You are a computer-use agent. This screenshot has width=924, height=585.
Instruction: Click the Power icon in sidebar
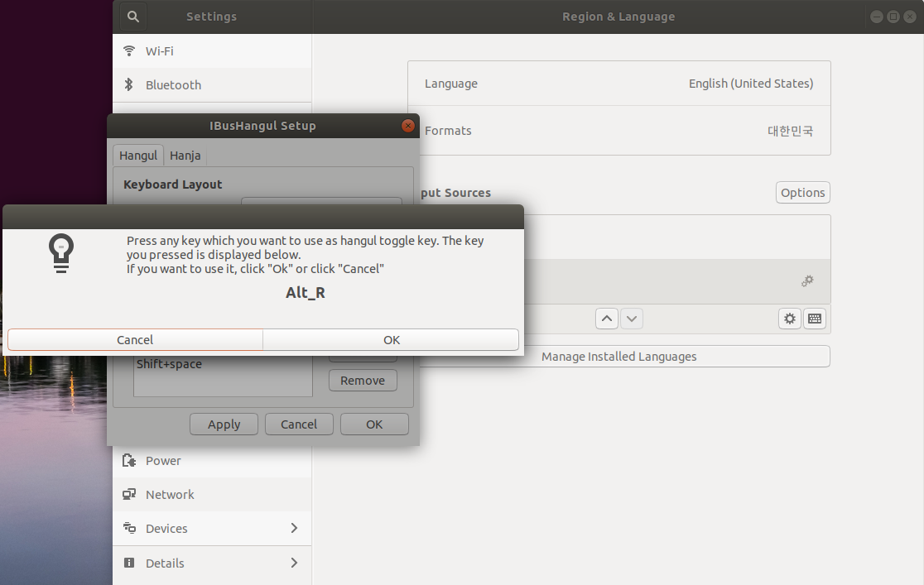tap(129, 460)
